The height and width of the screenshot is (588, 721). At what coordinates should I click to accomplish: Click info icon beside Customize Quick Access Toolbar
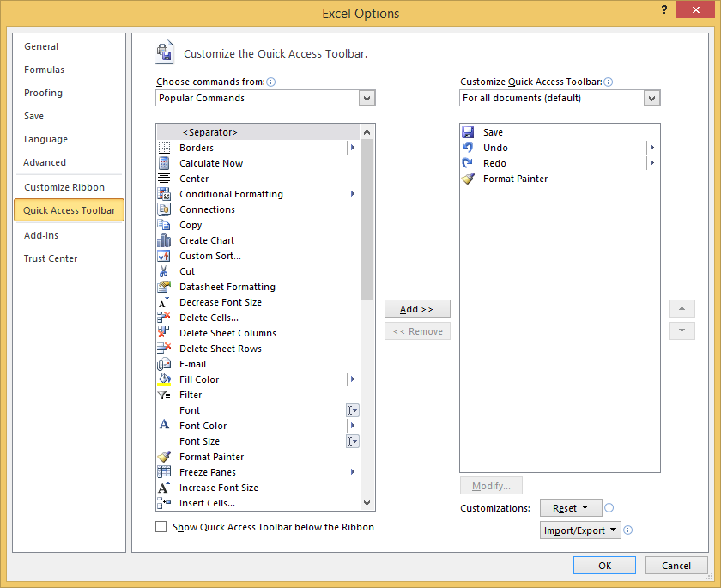tap(608, 82)
